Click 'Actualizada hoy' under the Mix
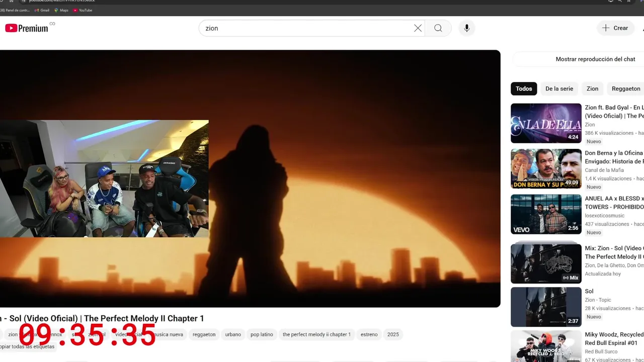 coord(603,274)
